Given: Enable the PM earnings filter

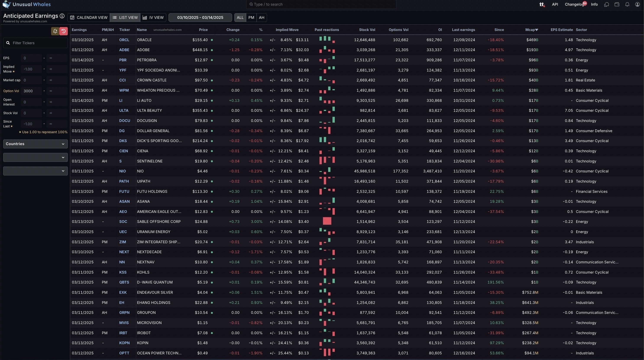Looking at the screenshot, I should coord(251,18).
